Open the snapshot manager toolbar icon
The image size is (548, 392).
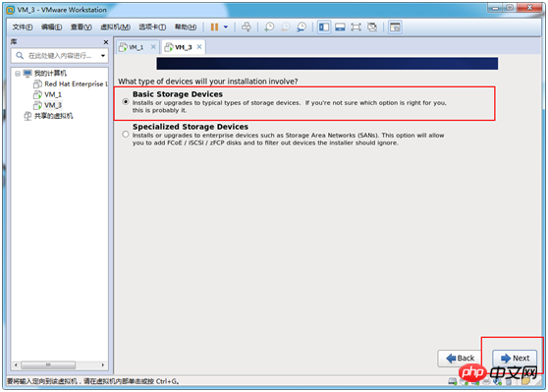(301, 27)
